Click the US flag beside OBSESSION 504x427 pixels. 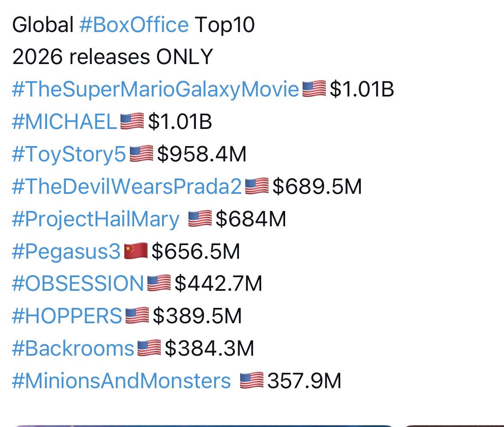click(x=159, y=283)
